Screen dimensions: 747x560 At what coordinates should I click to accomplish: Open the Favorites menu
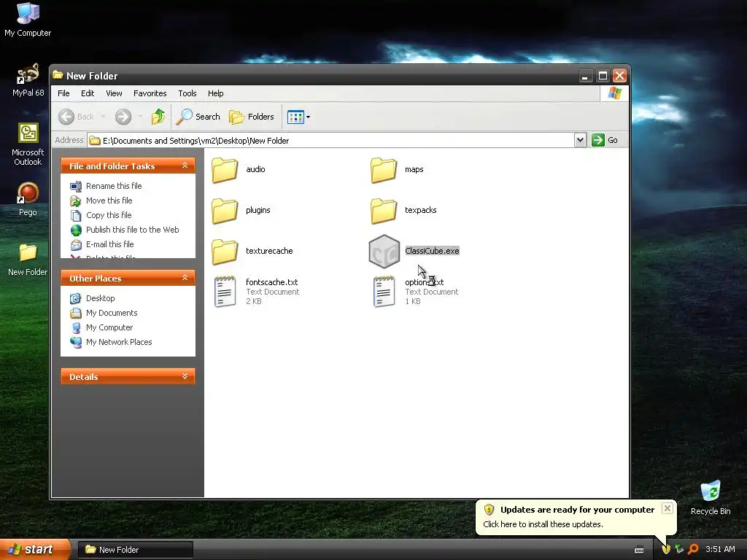(150, 93)
